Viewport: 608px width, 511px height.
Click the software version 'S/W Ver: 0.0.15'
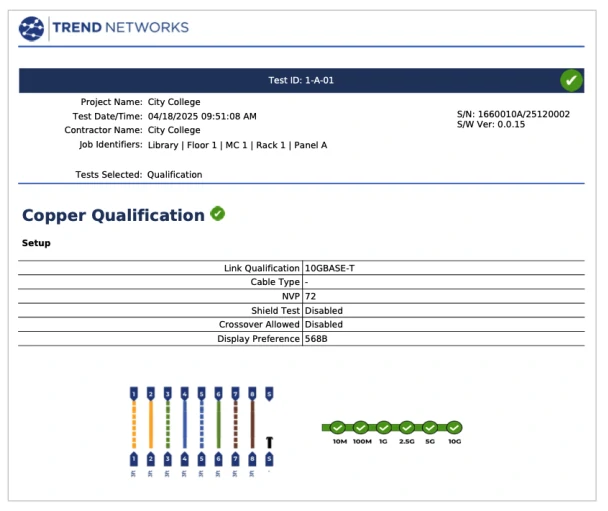tap(491, 124)
